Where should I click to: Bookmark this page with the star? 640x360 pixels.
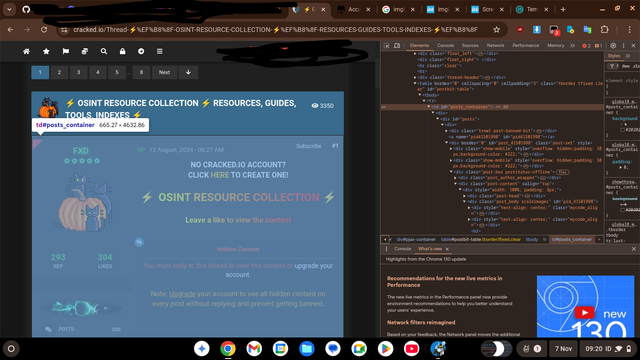point(496,30)
